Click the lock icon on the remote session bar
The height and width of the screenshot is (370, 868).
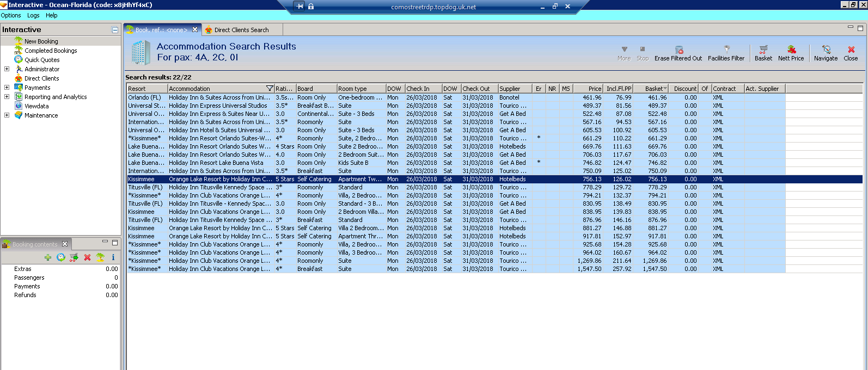(311, 7)
